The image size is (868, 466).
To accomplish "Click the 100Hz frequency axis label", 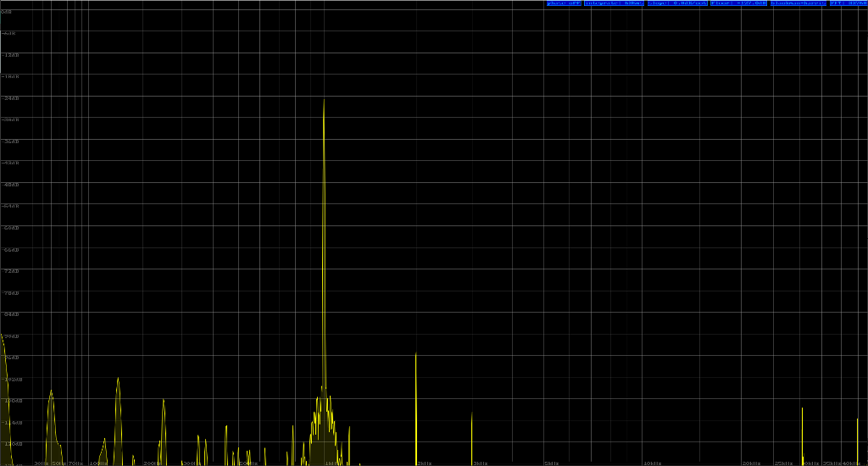I will 98,463.
